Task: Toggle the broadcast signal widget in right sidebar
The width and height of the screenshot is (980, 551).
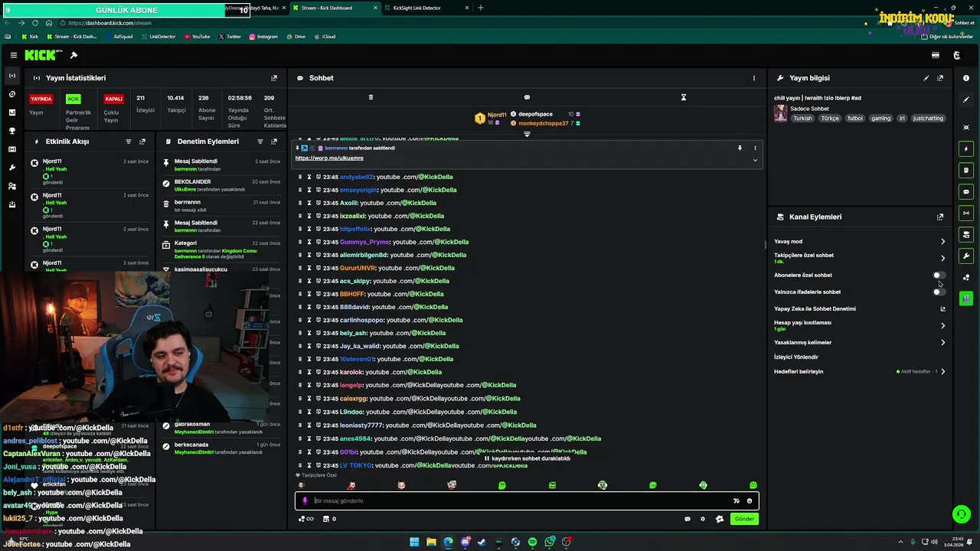Action: 966,213
